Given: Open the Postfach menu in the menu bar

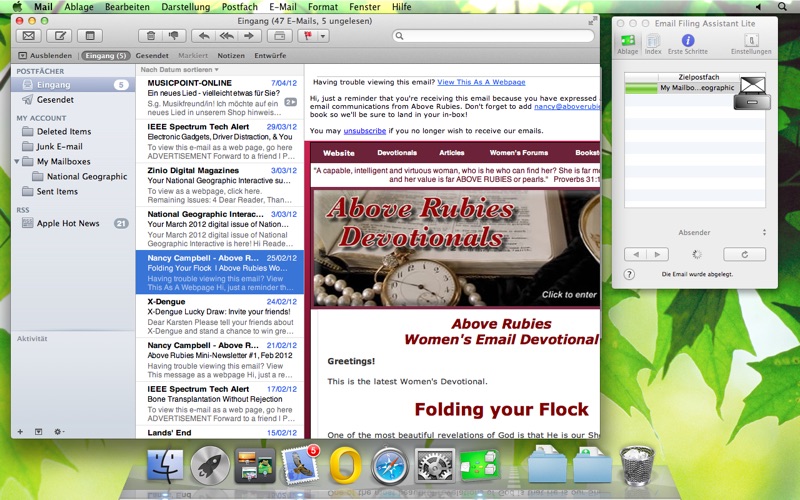Looking at the screenshot, I should [x=239, y=7].
